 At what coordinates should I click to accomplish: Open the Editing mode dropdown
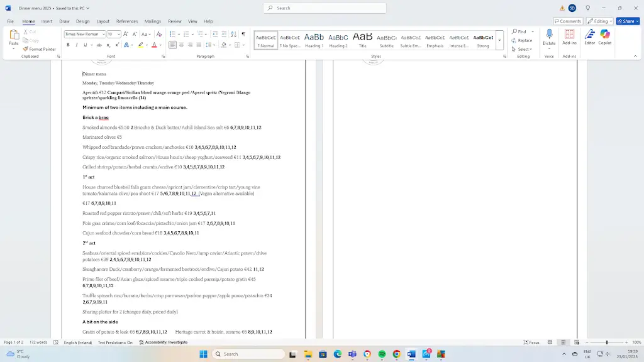coord(599,21)
